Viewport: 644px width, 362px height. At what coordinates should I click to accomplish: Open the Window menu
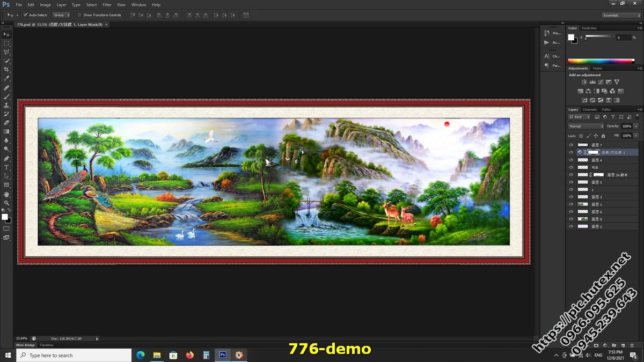coord(138,5)
